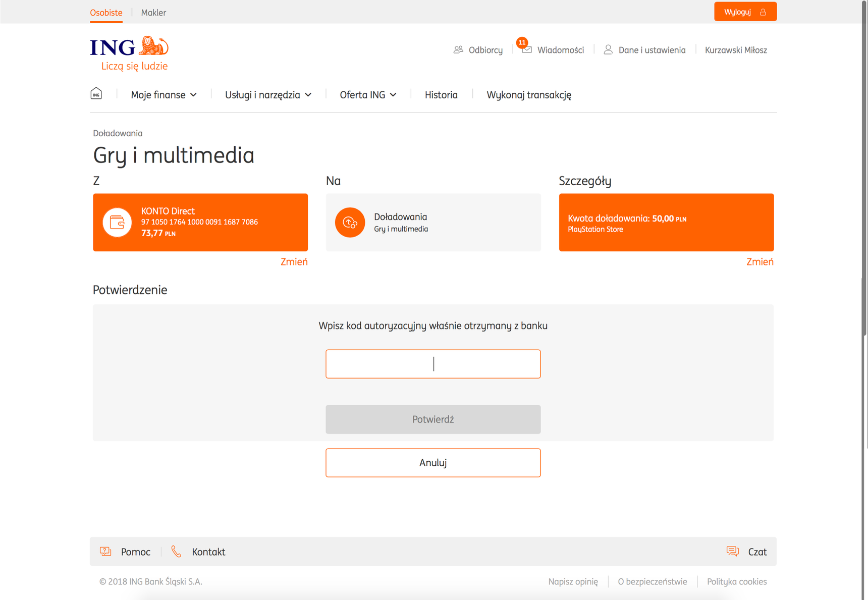Open the Kontakt footer link

click(x=208, y=552)
